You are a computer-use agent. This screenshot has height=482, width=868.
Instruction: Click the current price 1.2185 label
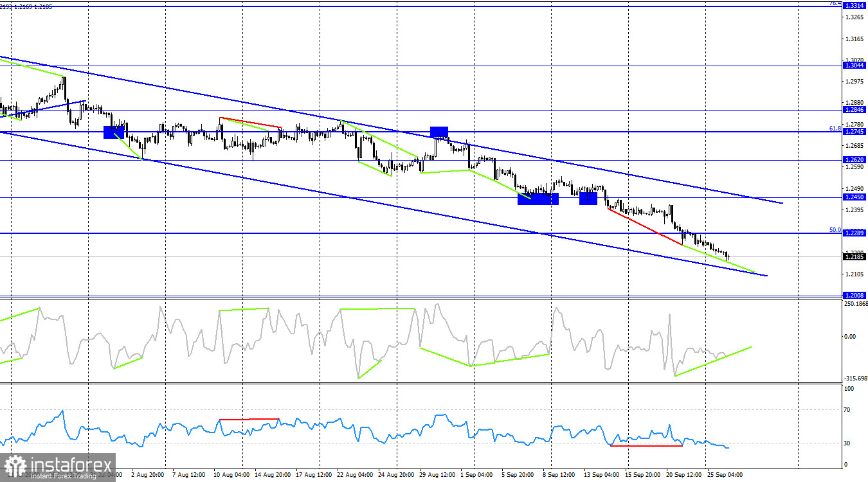point(854,257)
